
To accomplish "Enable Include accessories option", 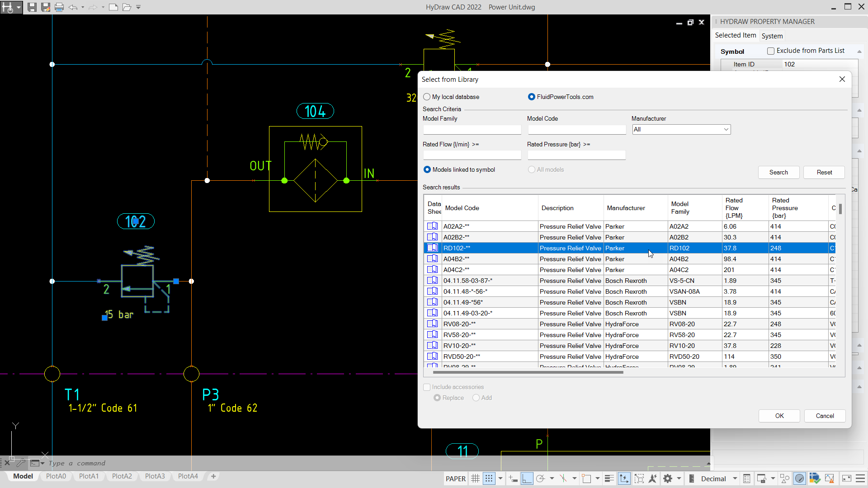I will tap(427, 387).
